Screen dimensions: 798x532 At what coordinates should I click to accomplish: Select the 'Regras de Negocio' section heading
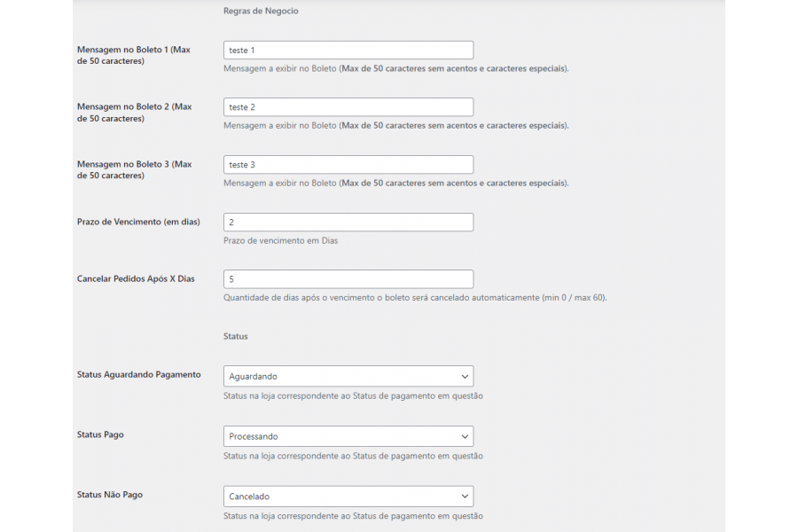[x=261, y=11]
